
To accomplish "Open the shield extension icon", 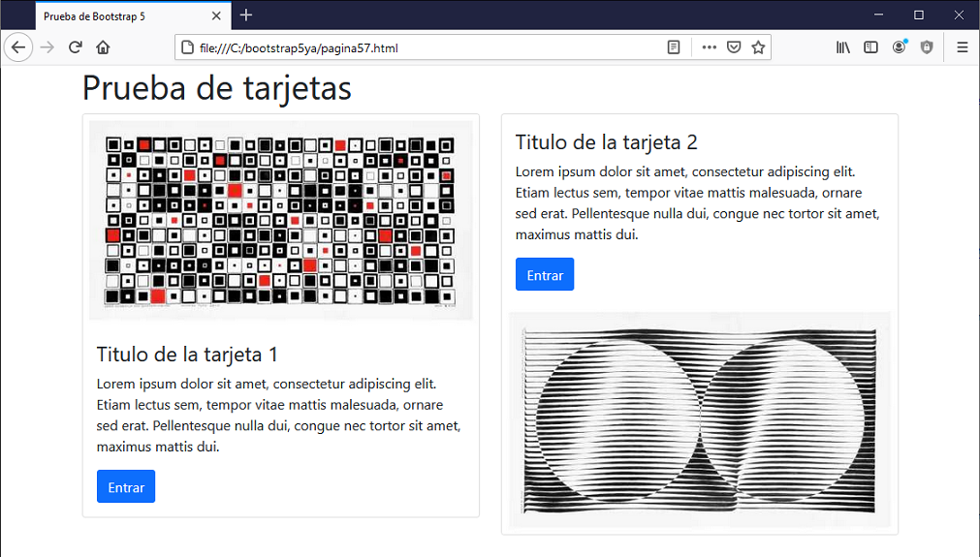I will point(927,47).
